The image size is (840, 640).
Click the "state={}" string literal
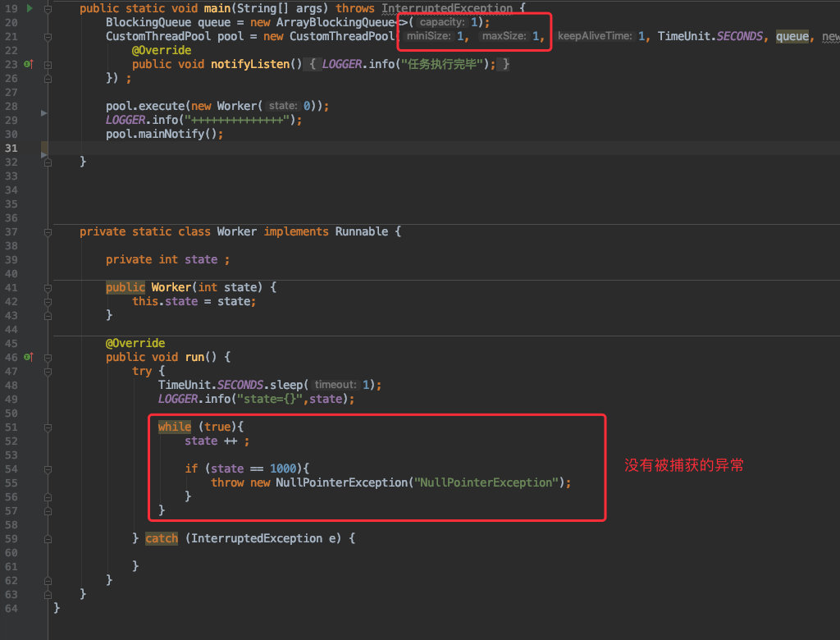[270, 399]
